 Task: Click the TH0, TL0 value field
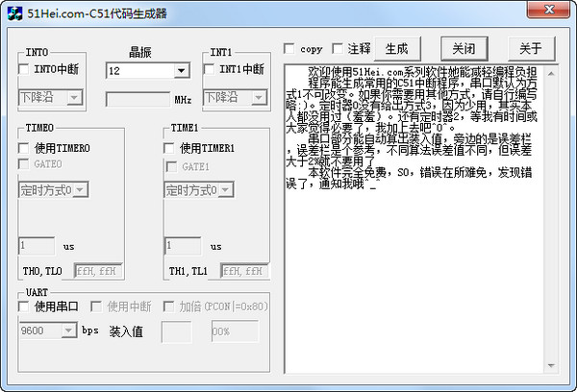click(98, 271)
